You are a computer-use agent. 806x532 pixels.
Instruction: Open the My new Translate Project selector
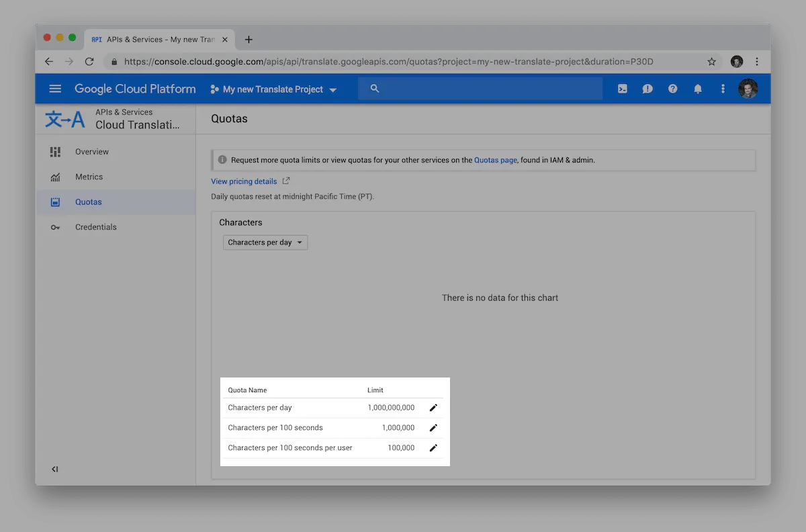[273, 89]
